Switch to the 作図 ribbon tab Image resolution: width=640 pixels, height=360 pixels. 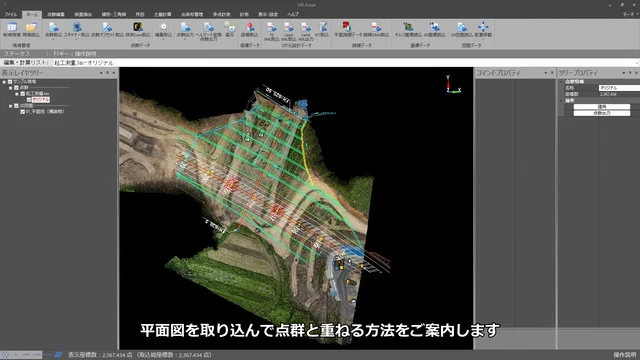140,14
